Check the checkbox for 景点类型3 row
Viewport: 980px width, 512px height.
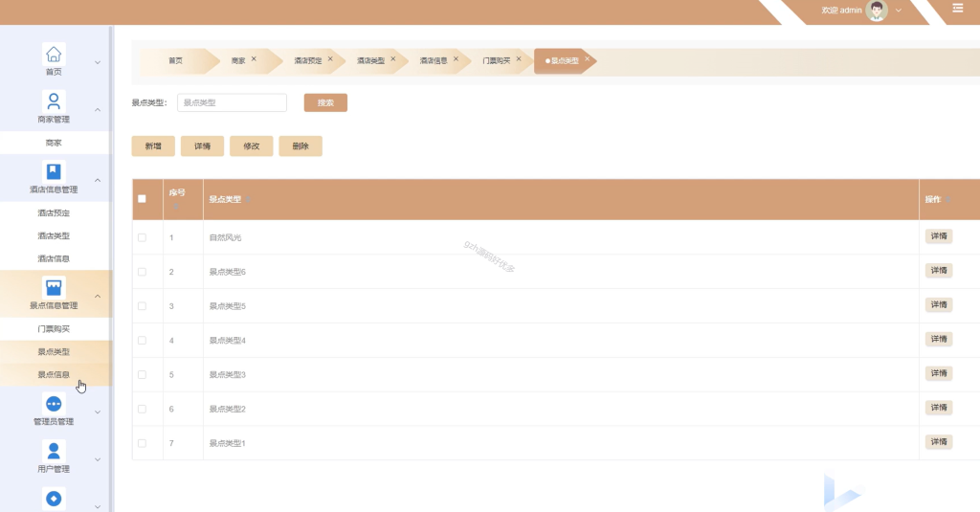tap(142, 374)
